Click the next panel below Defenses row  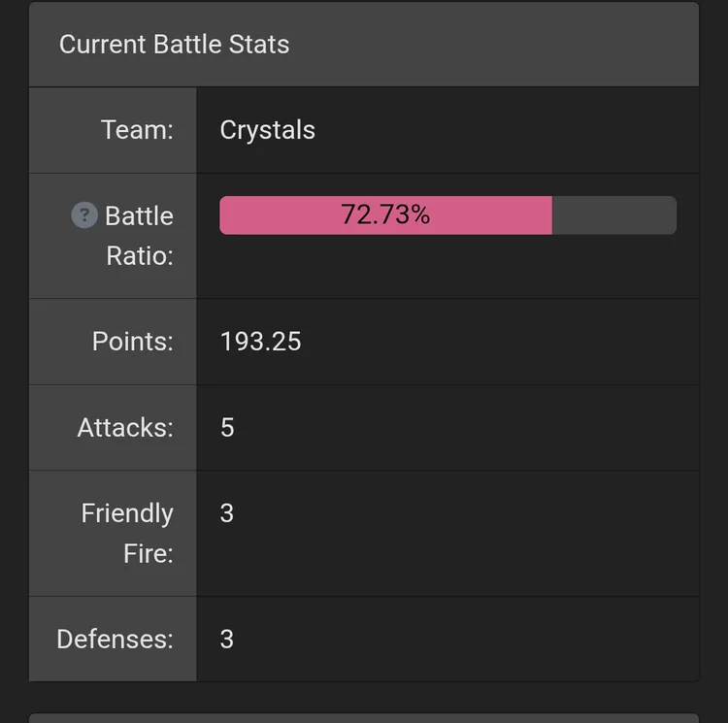click(364, 718)
